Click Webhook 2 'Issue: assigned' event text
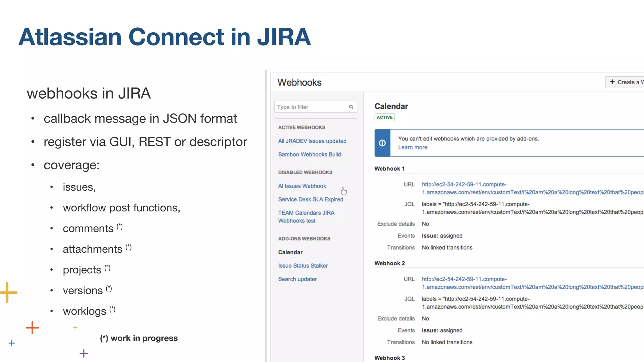644x362 pixels. point(442,330)
